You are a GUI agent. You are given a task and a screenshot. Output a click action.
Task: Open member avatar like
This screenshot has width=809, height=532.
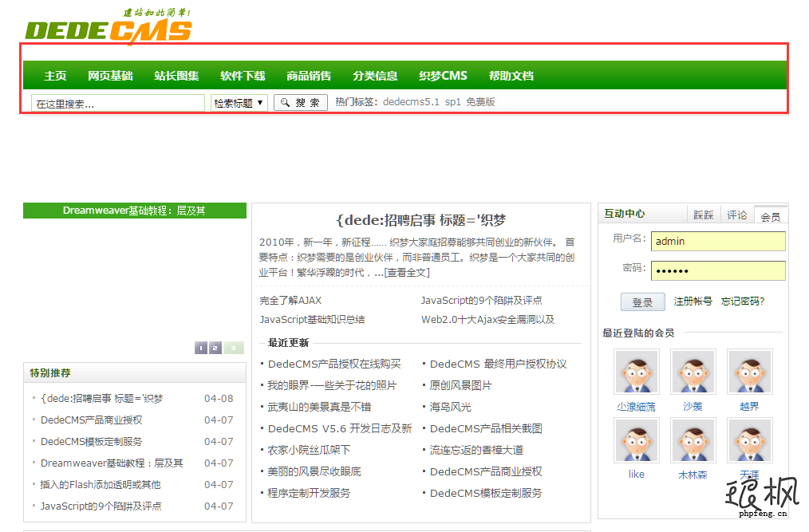tap(636, 440)
